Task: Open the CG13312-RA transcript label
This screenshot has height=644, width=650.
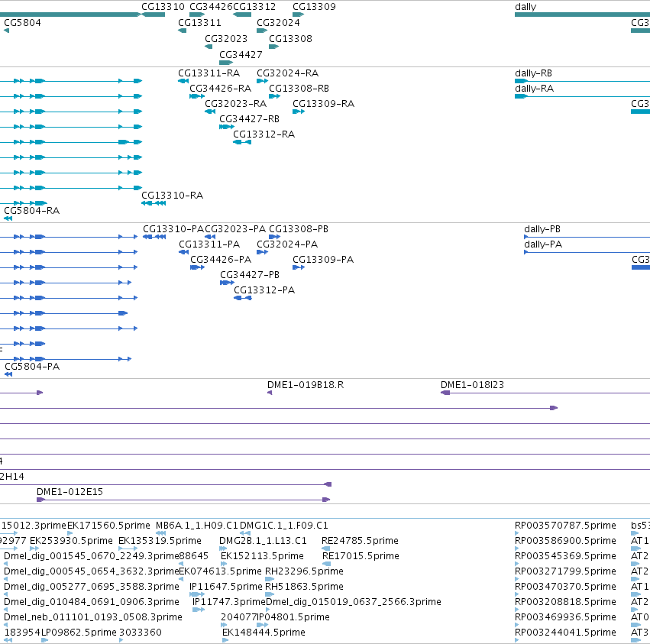Action: [264, 134]
